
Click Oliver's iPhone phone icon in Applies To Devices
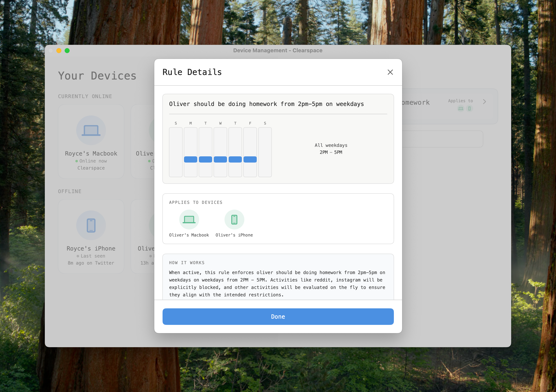click(234, 220)
